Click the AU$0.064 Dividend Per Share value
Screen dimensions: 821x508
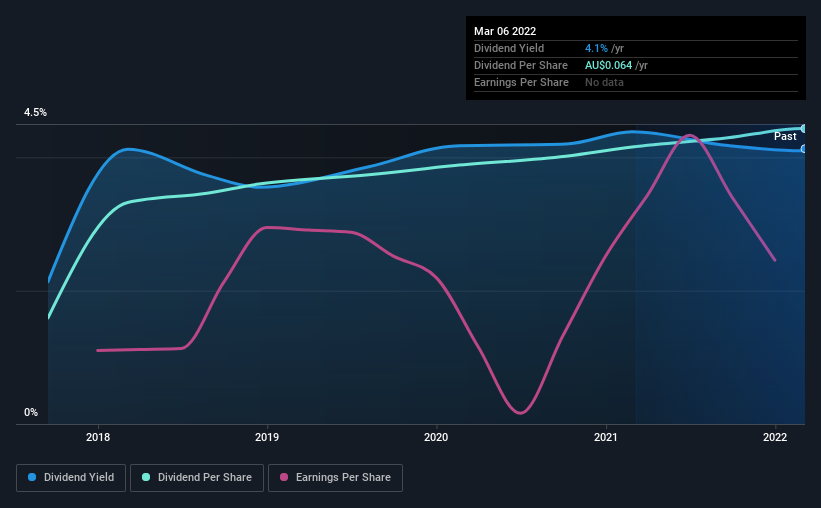tap(608, 65)
